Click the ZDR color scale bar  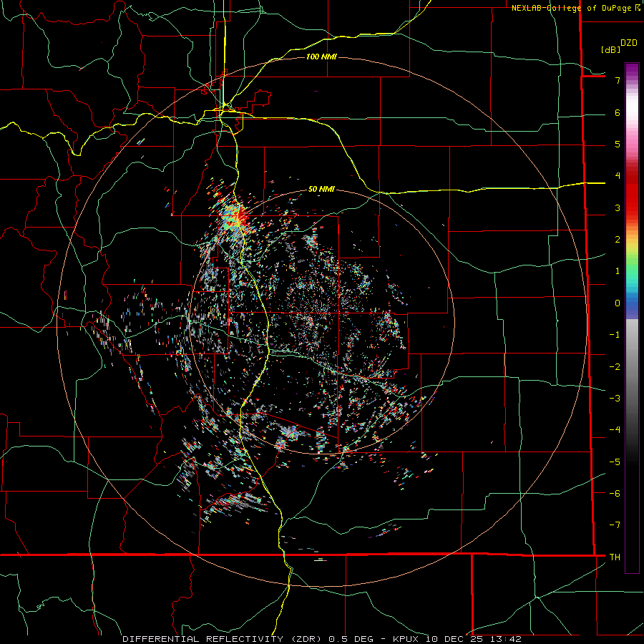pyautogui.click(x=632, y=318)
